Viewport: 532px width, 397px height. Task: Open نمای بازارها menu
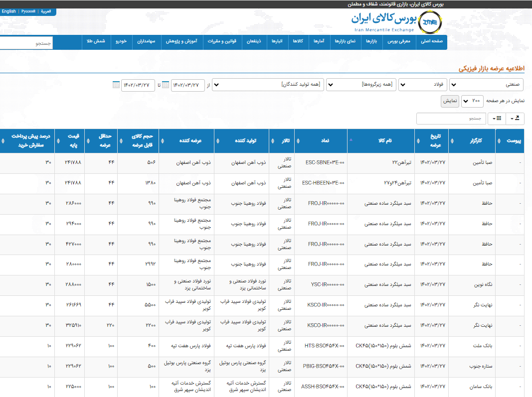point(345,41)
